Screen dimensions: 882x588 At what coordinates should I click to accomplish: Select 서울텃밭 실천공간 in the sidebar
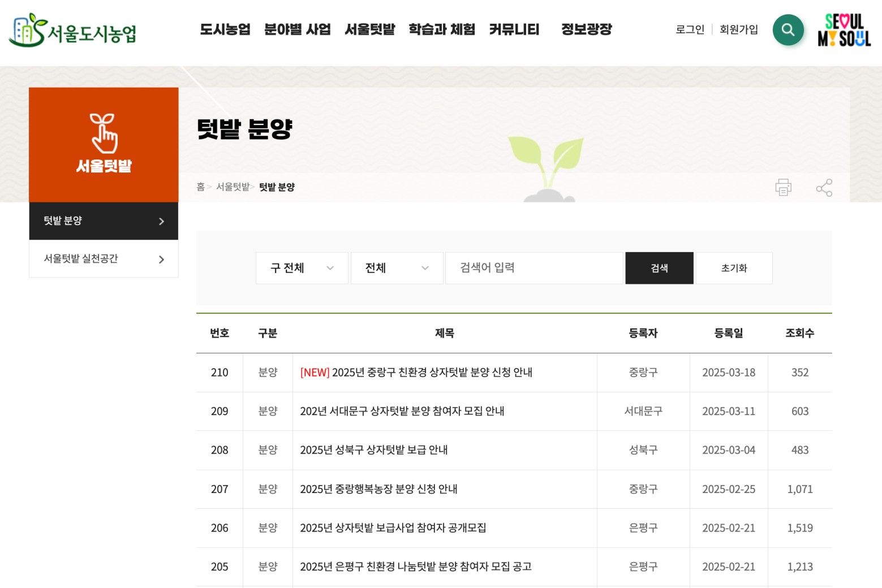(x=104, y=259)
